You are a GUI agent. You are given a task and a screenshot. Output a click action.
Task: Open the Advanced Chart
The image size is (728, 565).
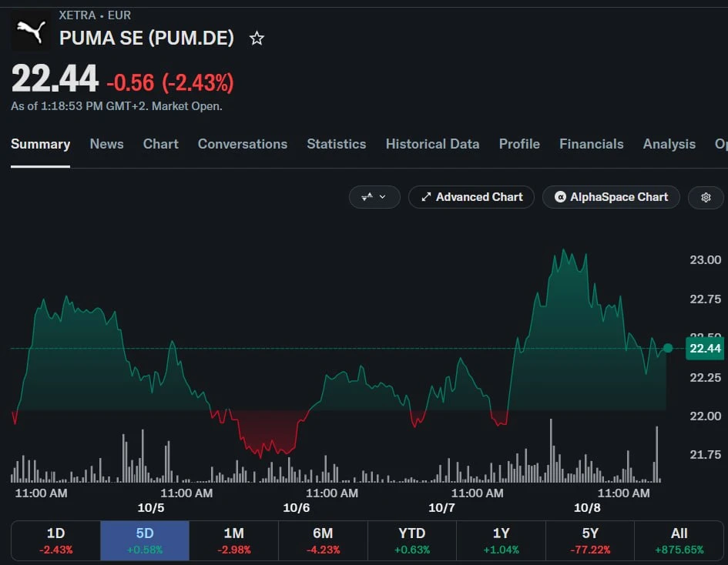[x=471, y=197]
